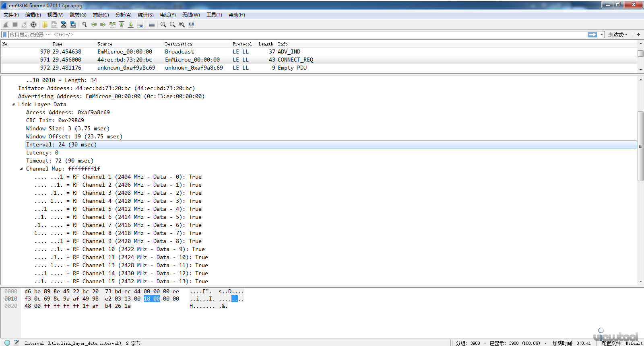The image size is (644, 346).
Task: Click the zoom in icon
Action: click(x=163, y=25)
